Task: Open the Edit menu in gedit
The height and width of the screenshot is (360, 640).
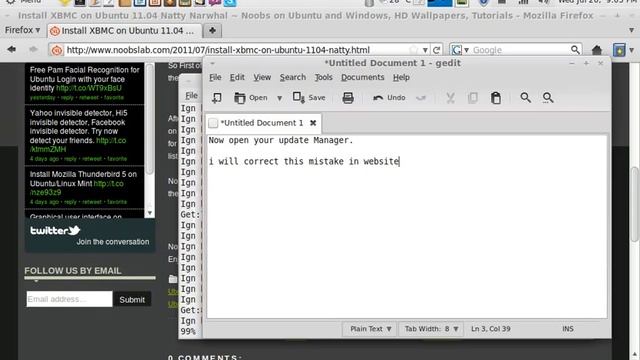Action: [237, 77]
